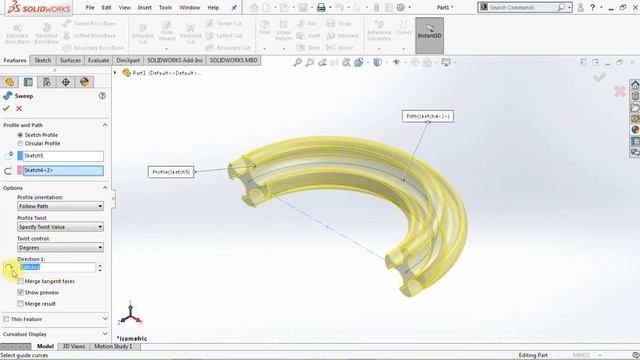Image resolution: width=640 pixels, height=360 pixels.
Task: Collapse the Options section
Action: [105, 188]
